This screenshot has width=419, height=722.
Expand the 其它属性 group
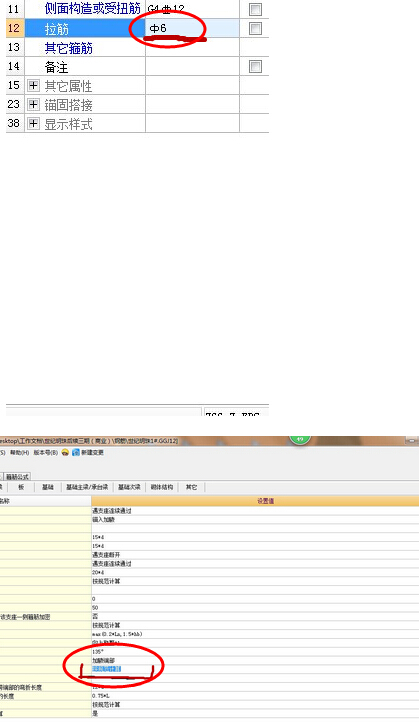point(33,86)
